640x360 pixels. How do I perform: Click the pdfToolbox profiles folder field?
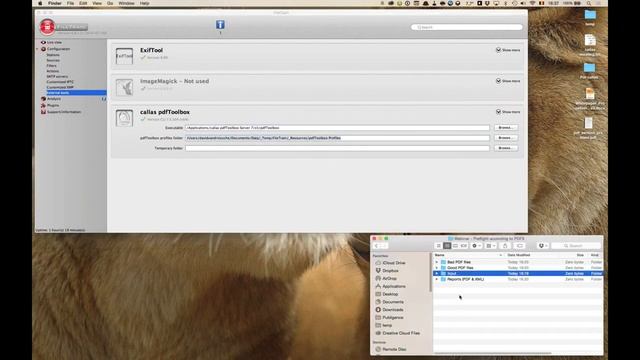337,138
